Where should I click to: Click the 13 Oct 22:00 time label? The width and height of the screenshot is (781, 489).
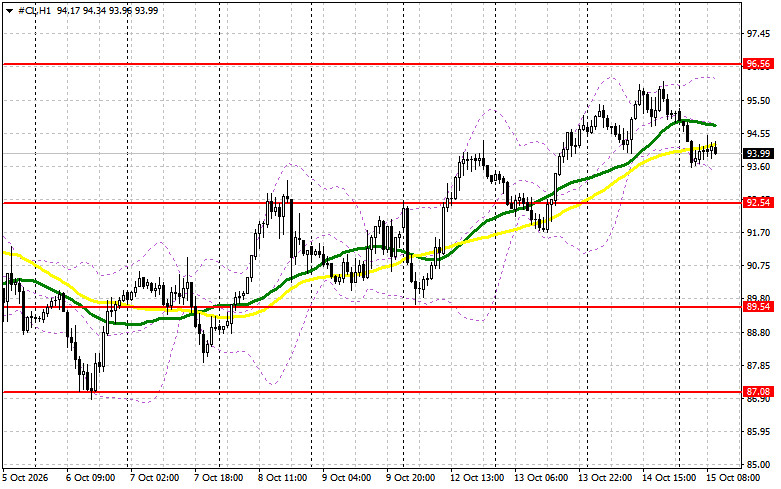tap(605, 478)
